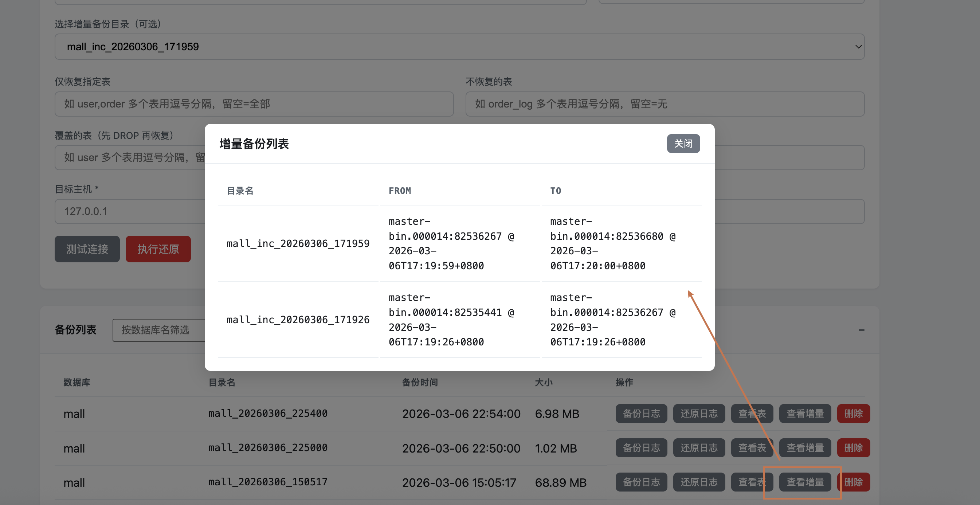Focus the 不恢复的表 input field
Image resolution: width=980 pixels, height=505 pixels.
(665, 104)
